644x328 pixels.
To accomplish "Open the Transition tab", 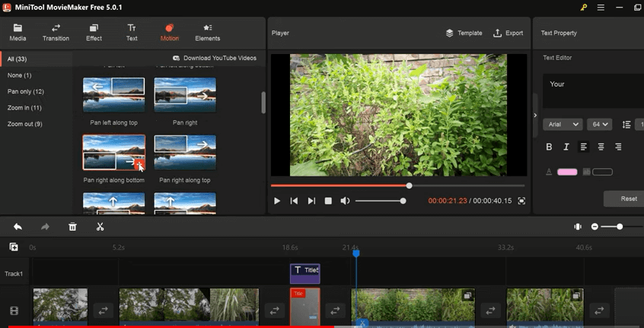I will click(x=56, y=33).
